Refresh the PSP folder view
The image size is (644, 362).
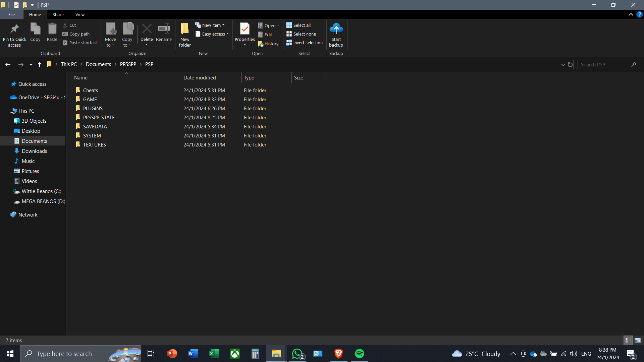tap(570, 64)
